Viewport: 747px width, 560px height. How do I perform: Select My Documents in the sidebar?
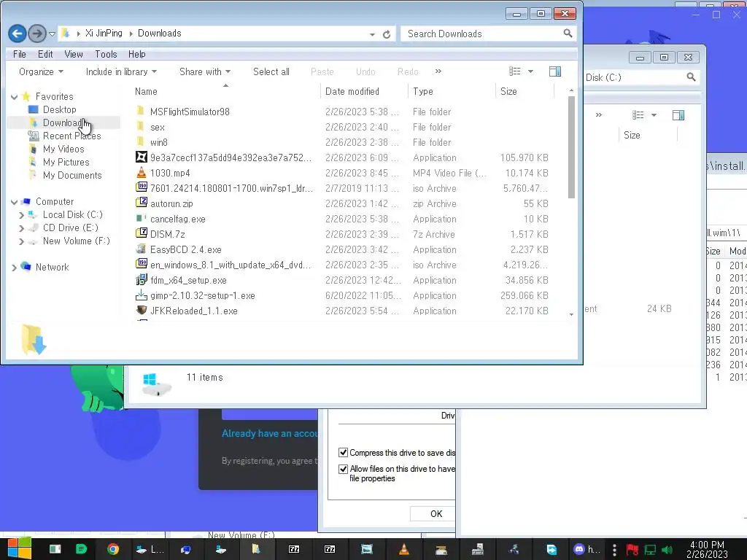click(x=72, y=175)
